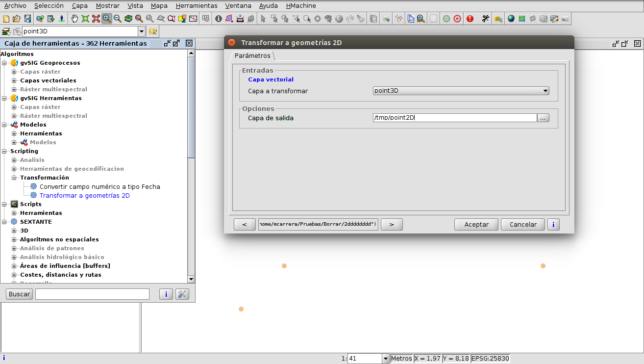
Task: Click the globe icon in the toolbar
Action: [x=511, y=19]
